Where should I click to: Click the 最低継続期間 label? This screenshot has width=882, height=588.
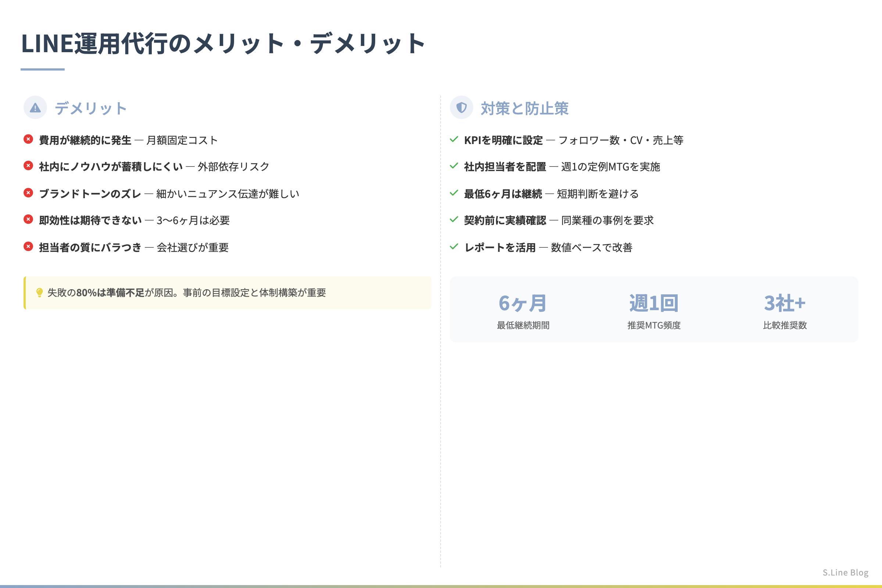click(523, 326)
